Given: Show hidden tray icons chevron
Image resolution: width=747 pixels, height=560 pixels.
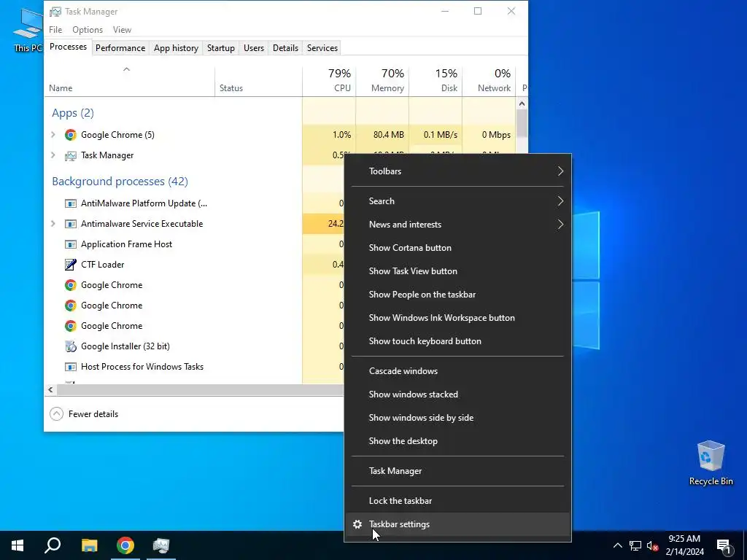Looking at the screenshot, I should click(617, 545).
